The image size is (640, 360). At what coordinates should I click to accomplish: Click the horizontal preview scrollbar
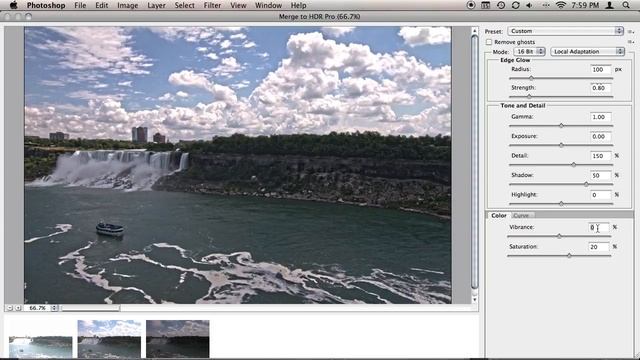tap(91, 308)
